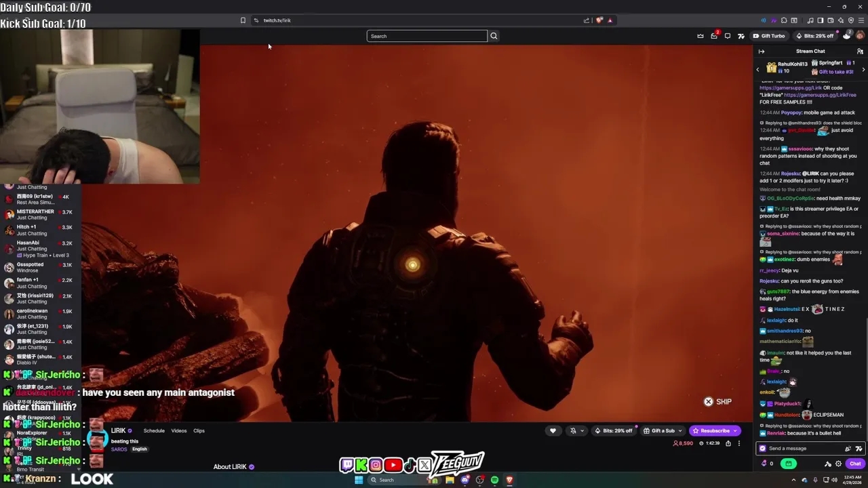Focus the Twitch search field
This screenshot has width=868, height=488.
pyautogui.click(x=427, y=36)
